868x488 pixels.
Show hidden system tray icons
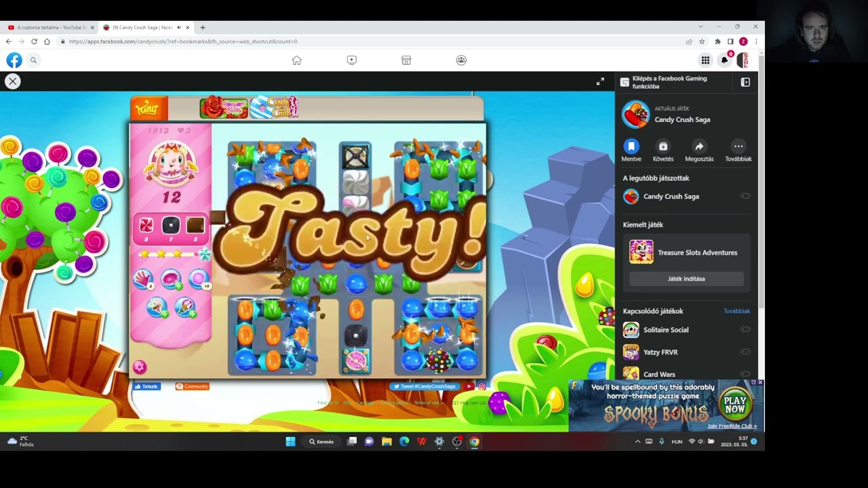[637, 441]
